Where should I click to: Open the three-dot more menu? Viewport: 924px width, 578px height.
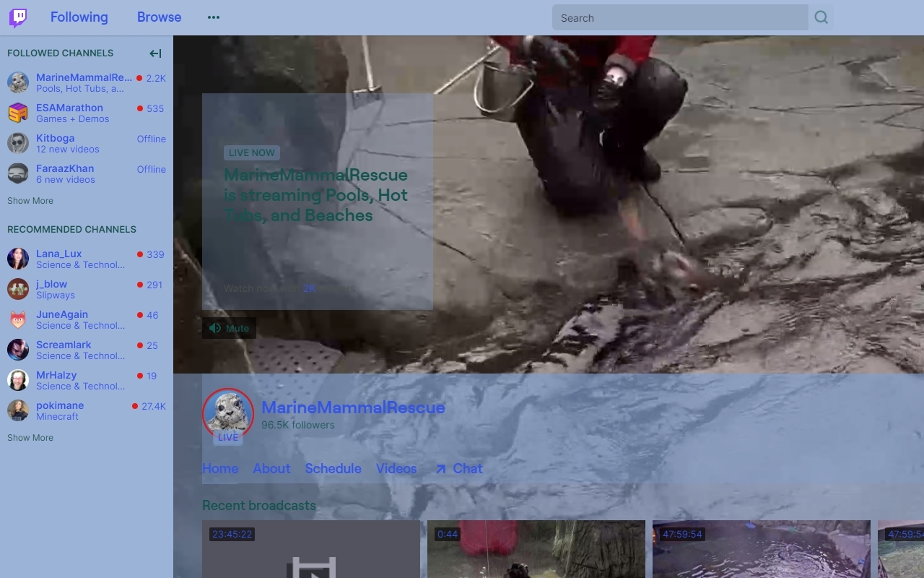click(x=214, y=17)
